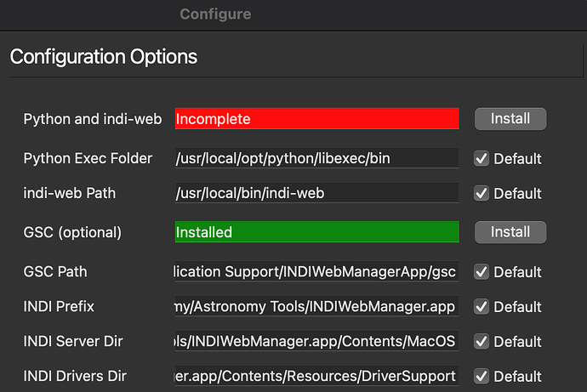Click the GSC (optional) label
Viewport: 587px width, 392px height.
tap(72, 232)
